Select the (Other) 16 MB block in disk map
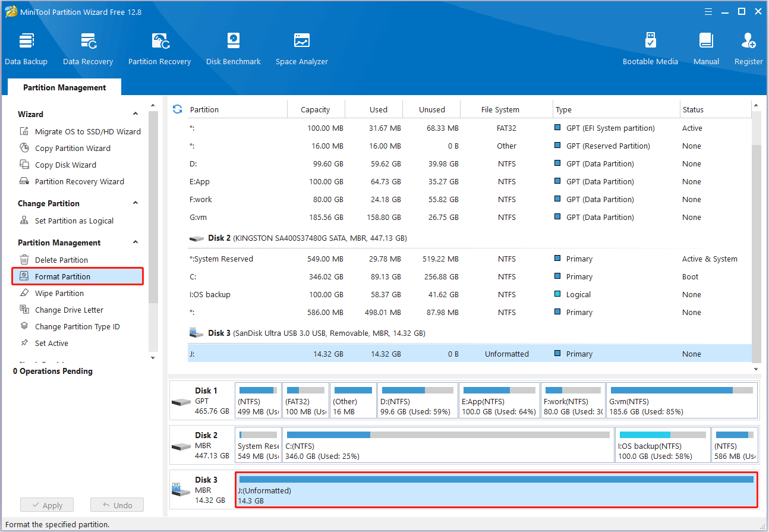 point(353,400)
